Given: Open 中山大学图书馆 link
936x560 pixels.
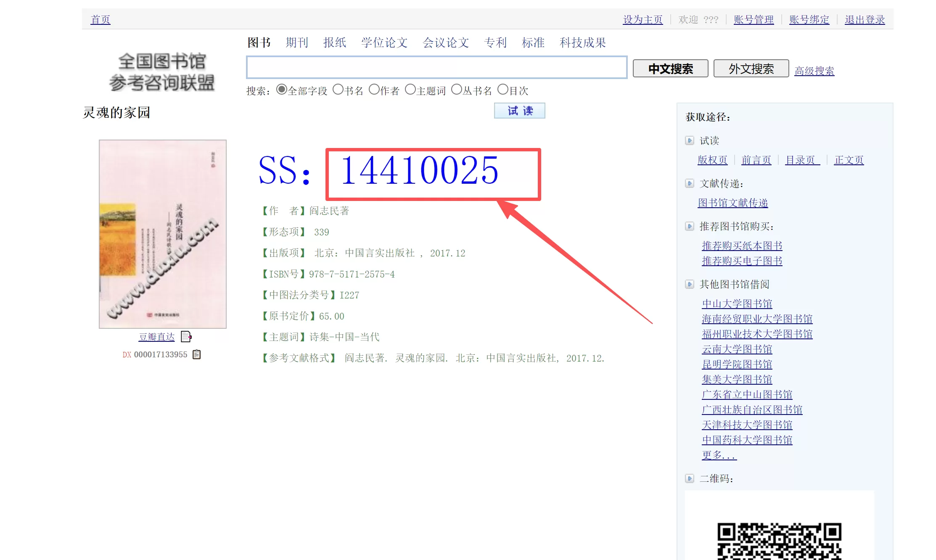Looking at the screenshot, I should coord(737,304).
